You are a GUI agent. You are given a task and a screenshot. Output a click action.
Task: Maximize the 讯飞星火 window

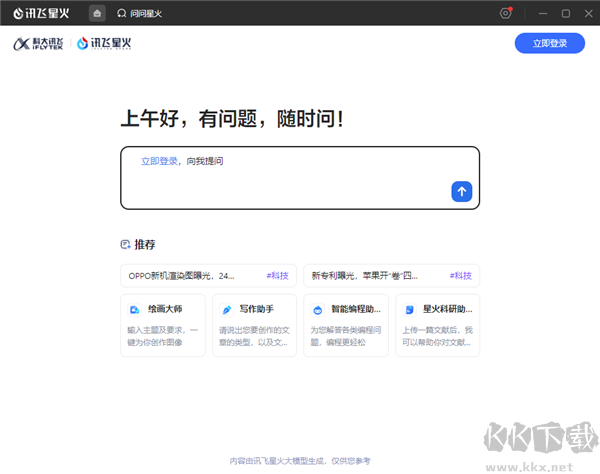[x=566, y=14]
